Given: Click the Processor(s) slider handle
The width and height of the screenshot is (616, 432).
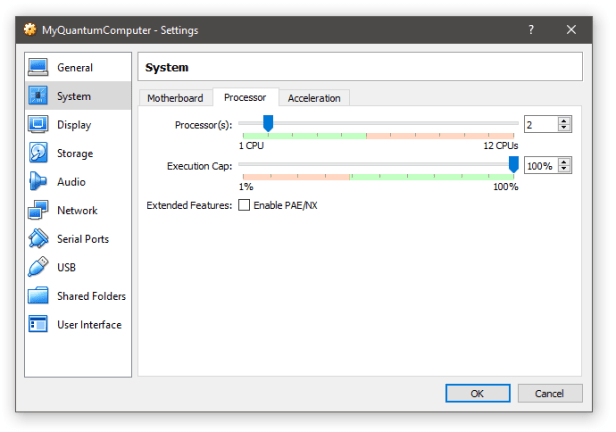Looking at the screenshot, I should 268,123.
